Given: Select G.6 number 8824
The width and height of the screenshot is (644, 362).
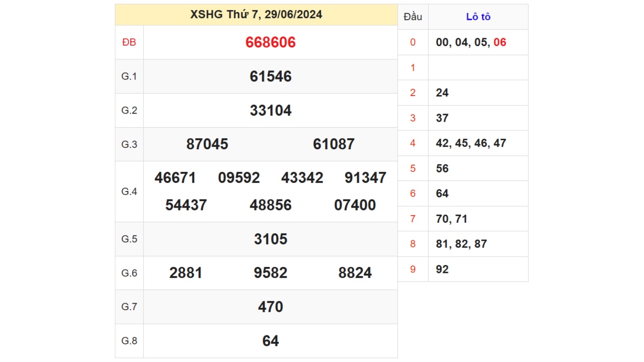Looking at the screenshot, I should (355, 273).
